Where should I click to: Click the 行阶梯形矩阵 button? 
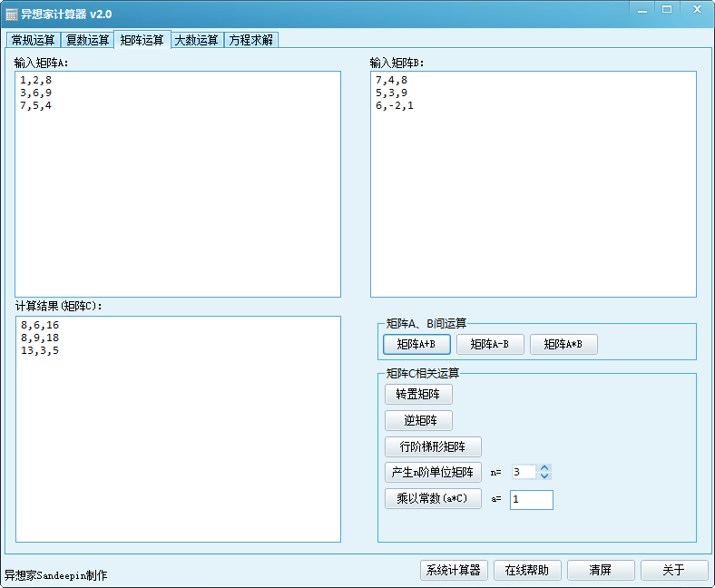point(433,446)
